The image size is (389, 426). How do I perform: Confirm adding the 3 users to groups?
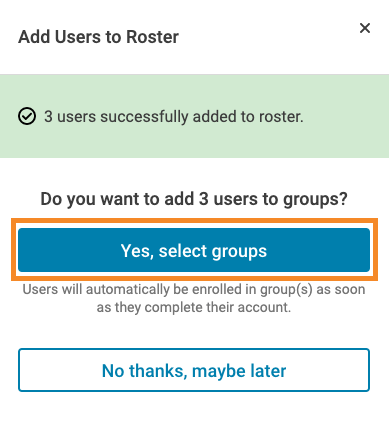(x=194, y=250)
